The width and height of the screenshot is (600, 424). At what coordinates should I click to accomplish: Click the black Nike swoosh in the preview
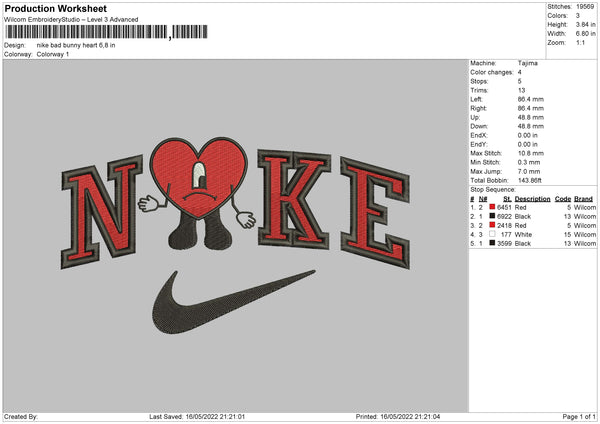tap(233, 302)
